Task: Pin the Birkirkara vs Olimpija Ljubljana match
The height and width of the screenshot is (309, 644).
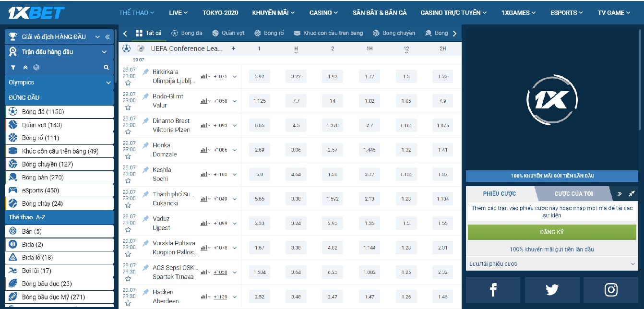Action: pyautogui.click(x=145, y=71)
